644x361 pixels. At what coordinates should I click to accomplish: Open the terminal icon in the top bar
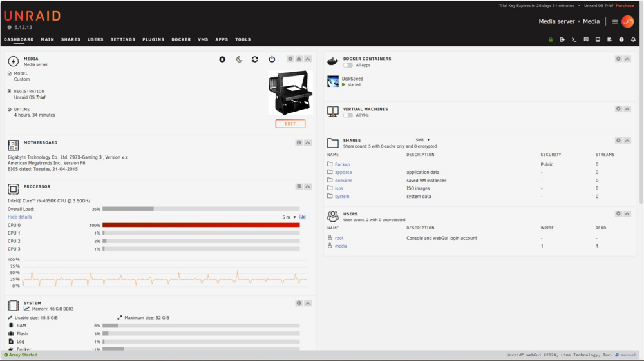(x=574, y=39)
